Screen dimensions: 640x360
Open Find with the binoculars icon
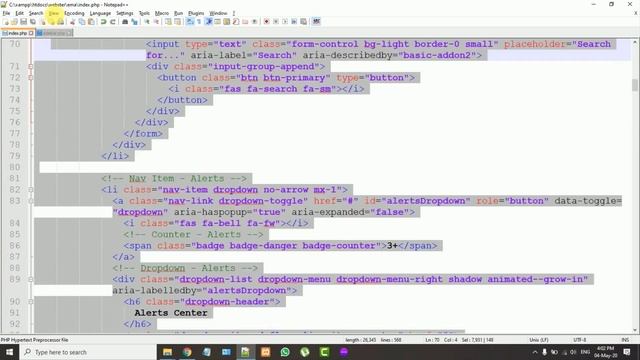[x=125, y=22]
